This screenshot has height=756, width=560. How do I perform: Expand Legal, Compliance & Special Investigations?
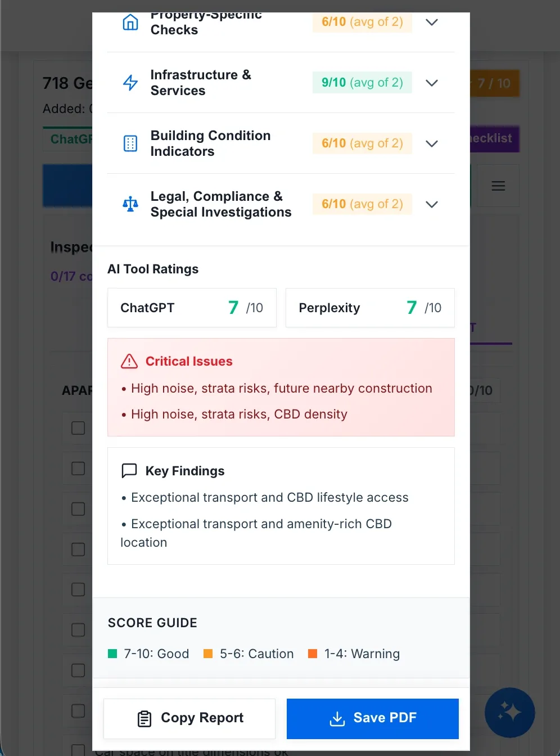click(x=432, y=204)
